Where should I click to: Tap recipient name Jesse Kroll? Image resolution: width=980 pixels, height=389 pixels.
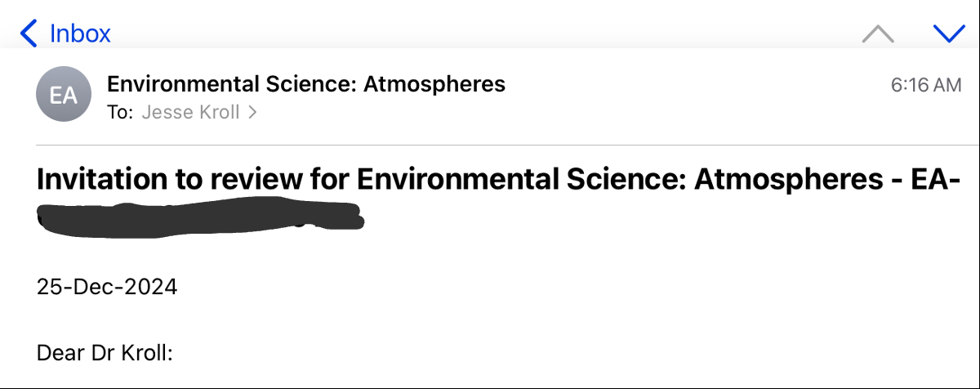(x=190, y=113)
